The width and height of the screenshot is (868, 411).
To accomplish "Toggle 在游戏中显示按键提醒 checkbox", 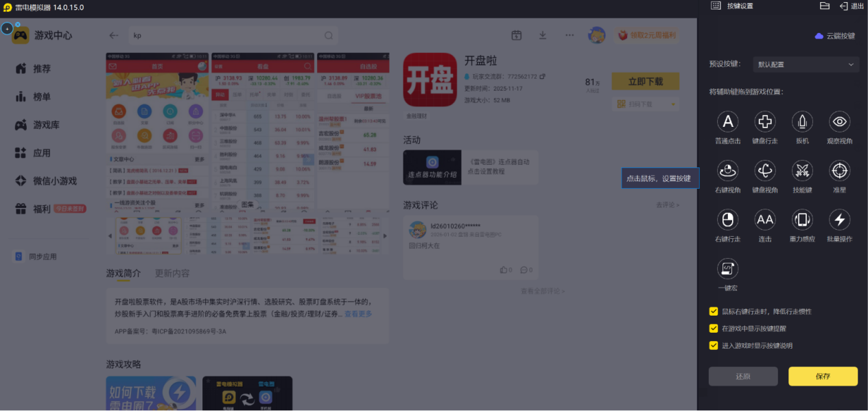I will pos(714,329).
